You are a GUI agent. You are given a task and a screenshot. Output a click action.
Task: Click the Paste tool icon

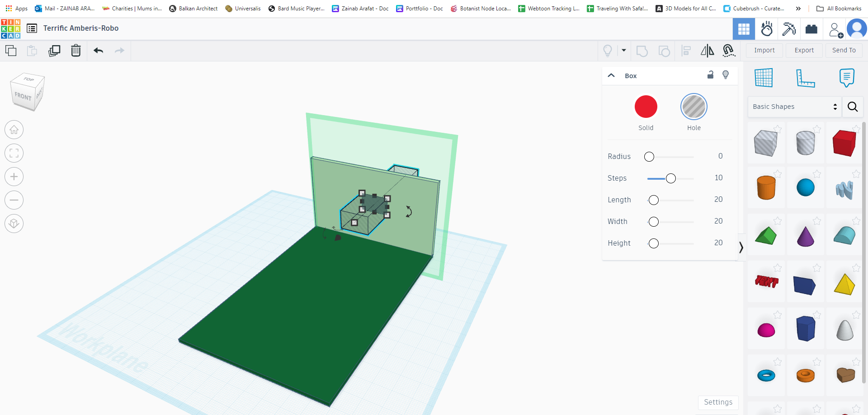tap(32, 51)
